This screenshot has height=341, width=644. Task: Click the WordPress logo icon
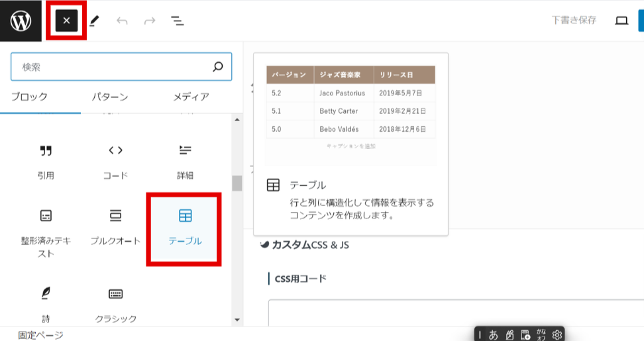coord(21,21)
